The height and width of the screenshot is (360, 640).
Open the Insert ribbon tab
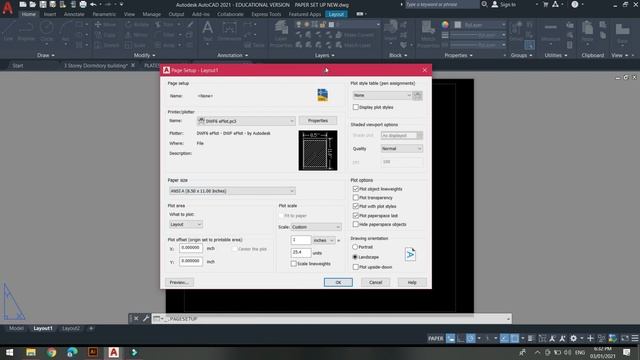pyautogui.click(x=50, y=14)
